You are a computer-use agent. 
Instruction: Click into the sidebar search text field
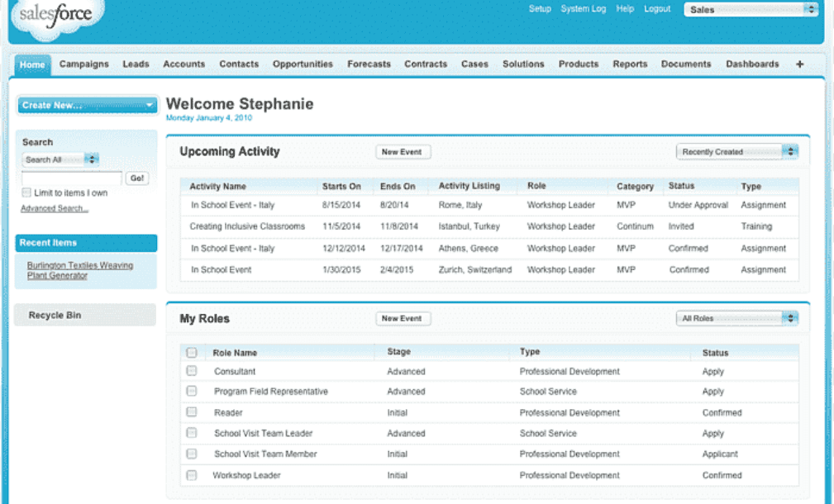pos(72,178)
